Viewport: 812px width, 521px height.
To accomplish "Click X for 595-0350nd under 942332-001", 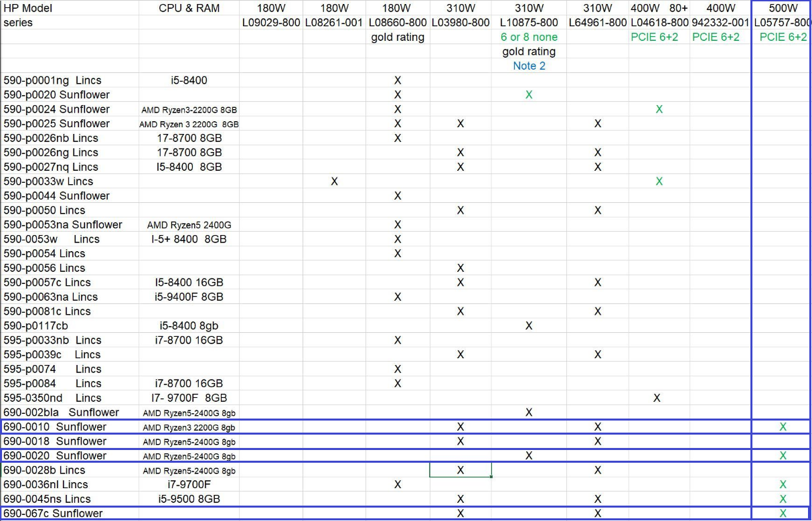I will coord(657,398).
